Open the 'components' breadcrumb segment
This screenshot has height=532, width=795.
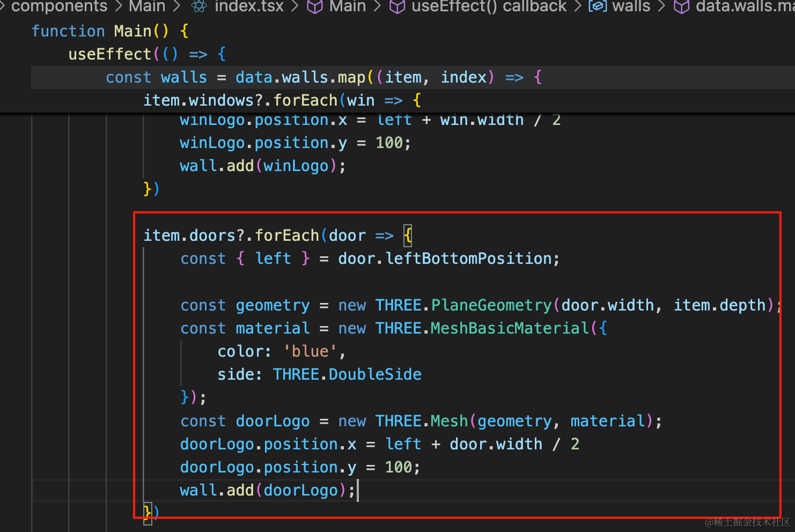[59, 6]
